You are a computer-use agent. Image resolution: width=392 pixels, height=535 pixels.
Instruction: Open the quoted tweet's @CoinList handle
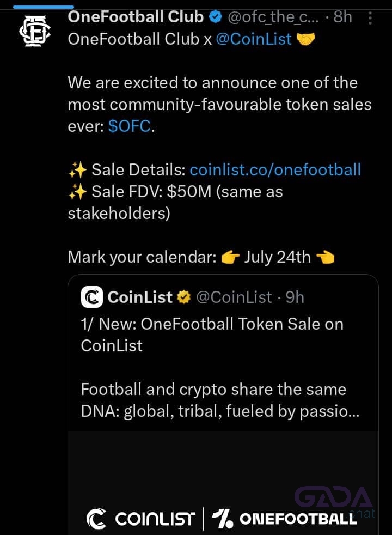click(x=234, y=297)
